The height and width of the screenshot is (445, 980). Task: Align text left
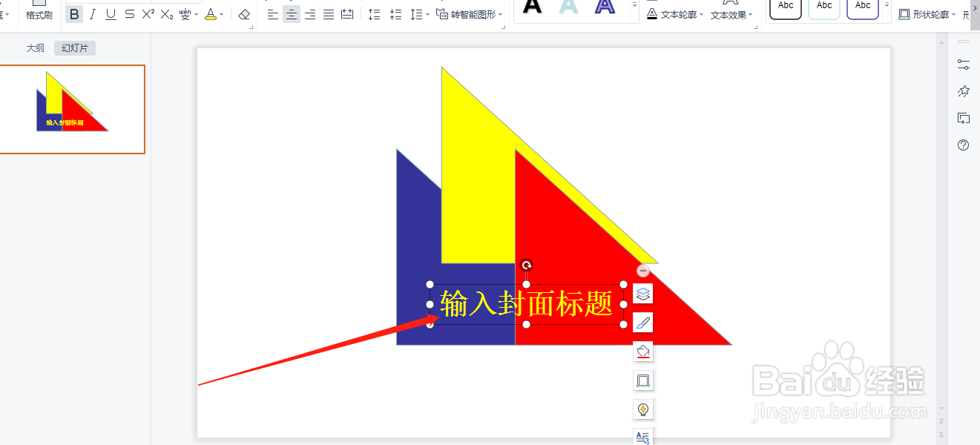(273, 14)
